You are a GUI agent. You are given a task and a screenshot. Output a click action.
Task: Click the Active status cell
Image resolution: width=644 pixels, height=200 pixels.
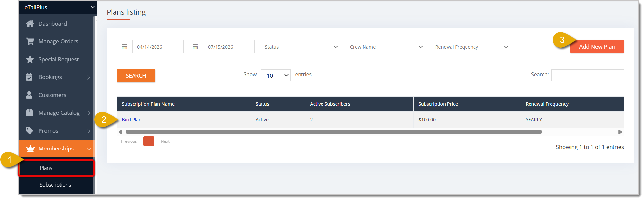tap(278, 120)
